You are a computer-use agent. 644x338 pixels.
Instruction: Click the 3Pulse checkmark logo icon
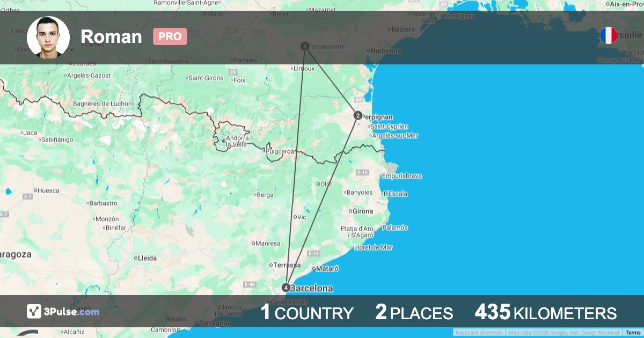click(34, 312)
